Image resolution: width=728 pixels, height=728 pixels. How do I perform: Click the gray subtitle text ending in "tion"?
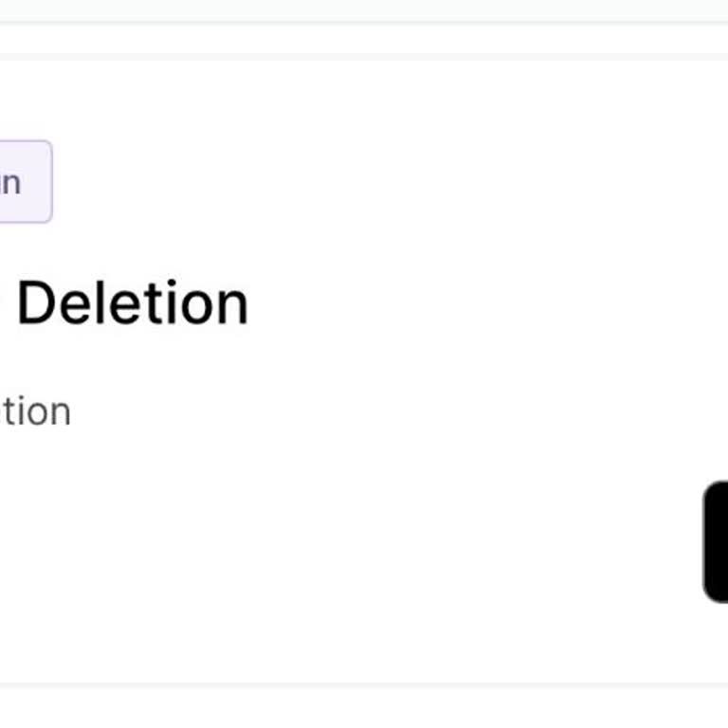click(x=35, y=411)
